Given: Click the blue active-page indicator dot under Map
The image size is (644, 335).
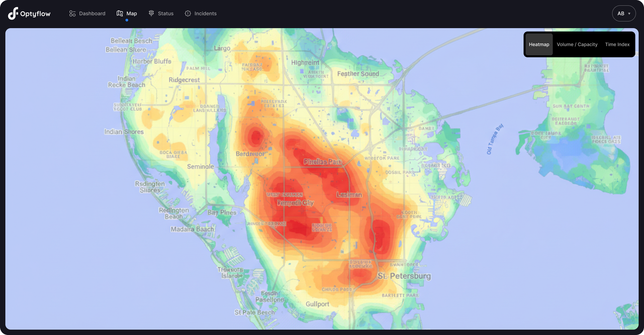Looking at the screenshot, I should click(126, 20).
